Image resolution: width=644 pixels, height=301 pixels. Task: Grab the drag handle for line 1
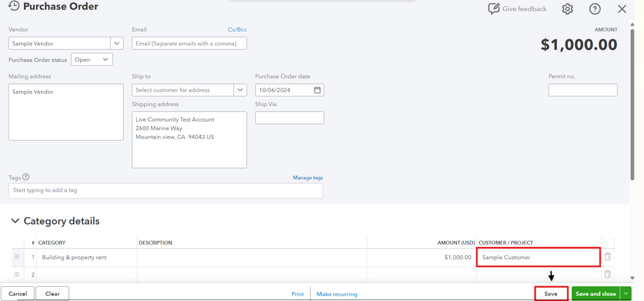17,257
